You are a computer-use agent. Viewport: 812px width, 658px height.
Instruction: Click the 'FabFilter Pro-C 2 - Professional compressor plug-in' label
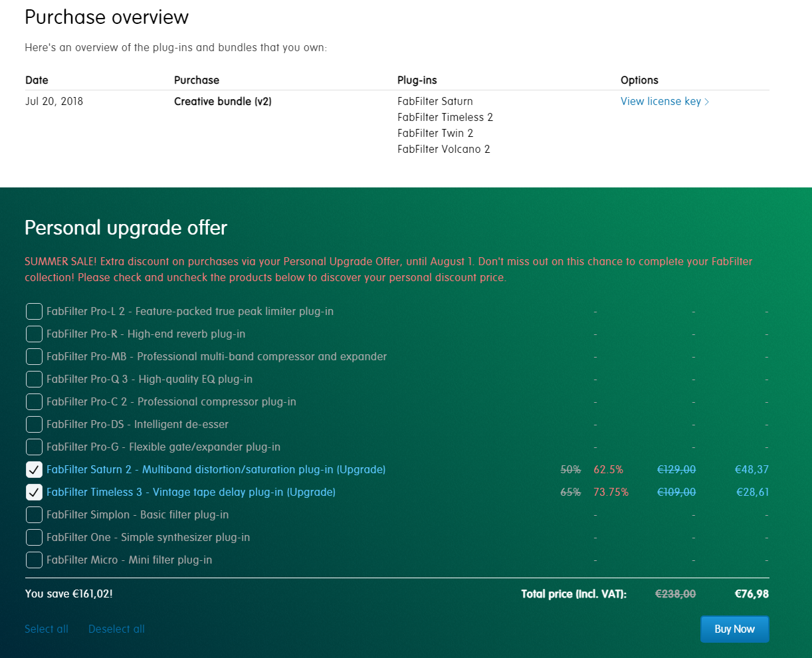click(171, 401)
